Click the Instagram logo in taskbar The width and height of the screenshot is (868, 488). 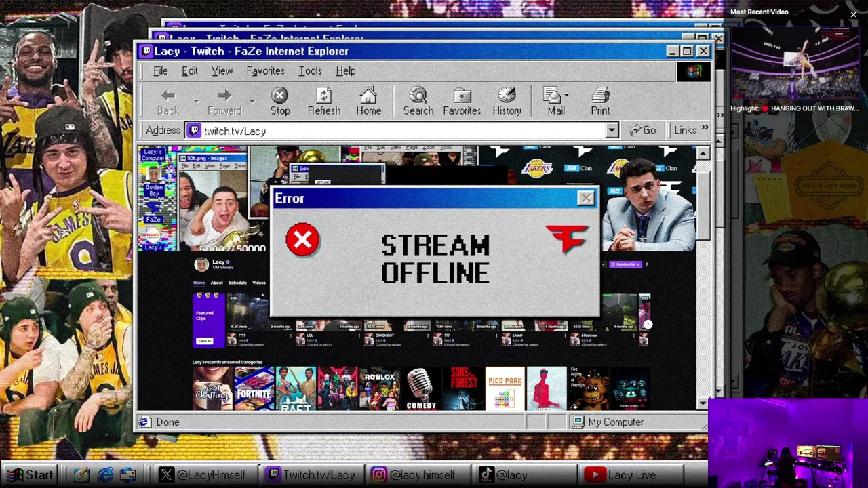point(379,475)
